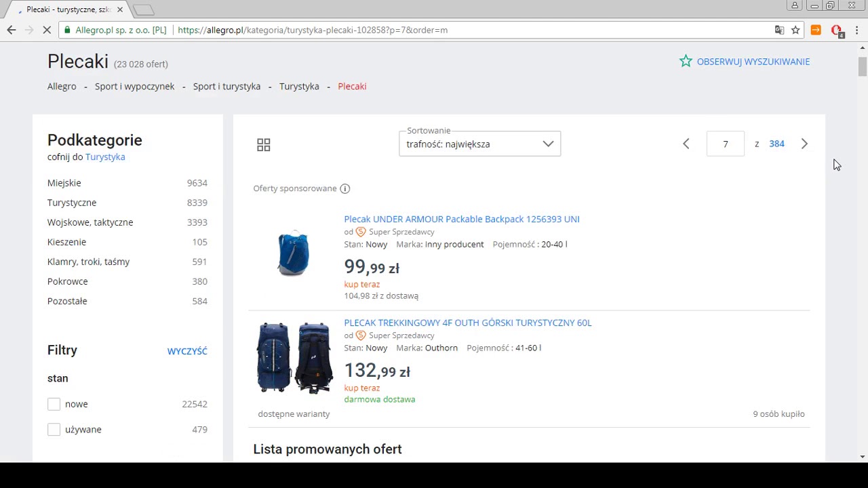Screen dimensions: 868x488
Task: Switch to grid view layout icon
Action: 264,144
